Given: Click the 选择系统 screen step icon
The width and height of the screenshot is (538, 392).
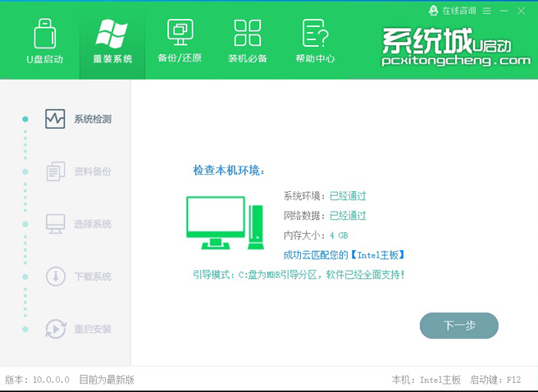Looking at the screenshot, I should 55,224.
